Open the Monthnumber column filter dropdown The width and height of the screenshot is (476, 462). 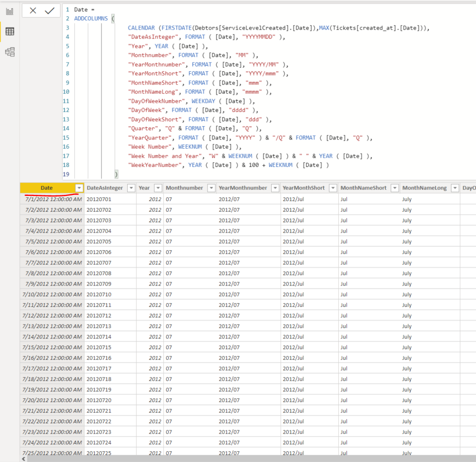click(x=211, y=188)
